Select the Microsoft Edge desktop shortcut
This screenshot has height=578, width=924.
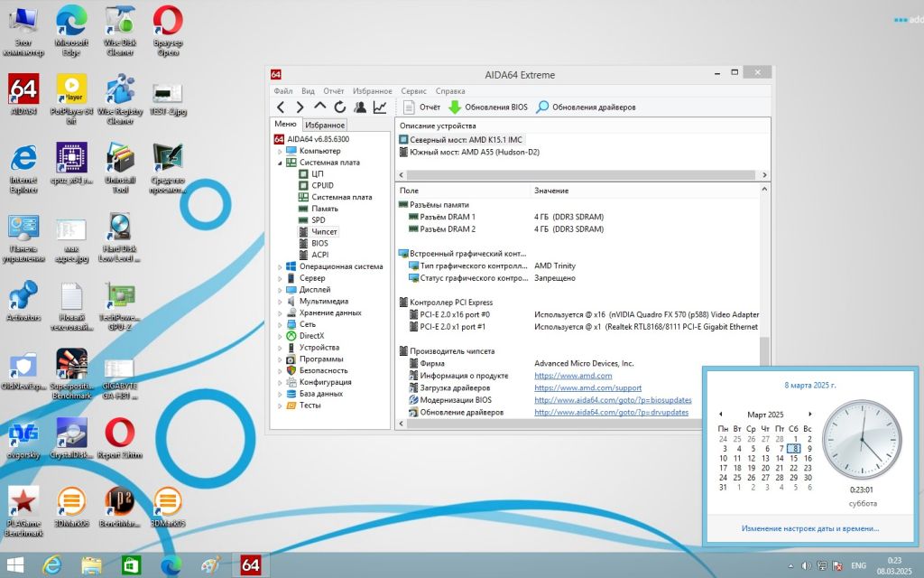coord(71,31)
